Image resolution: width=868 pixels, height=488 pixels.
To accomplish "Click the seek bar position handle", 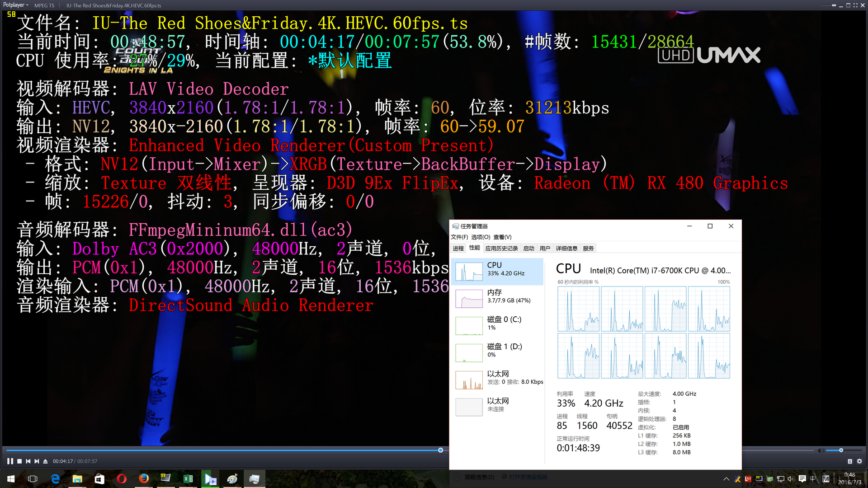I will tap(441, 450).
